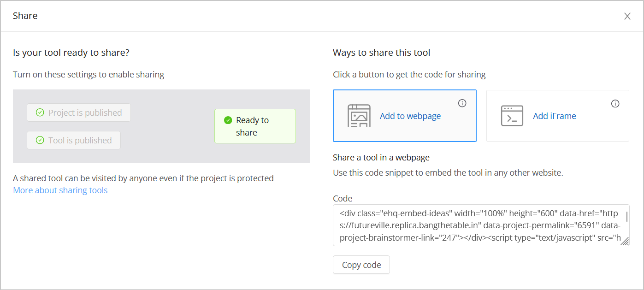Click the Project is published label
Viewport: 644px width, 290px height.
85,112
